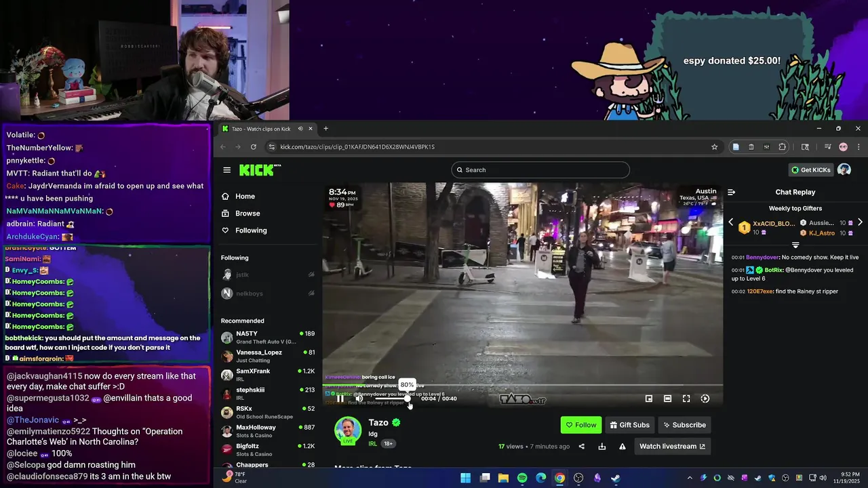Click the Gift Subs button

pos(630,425)
